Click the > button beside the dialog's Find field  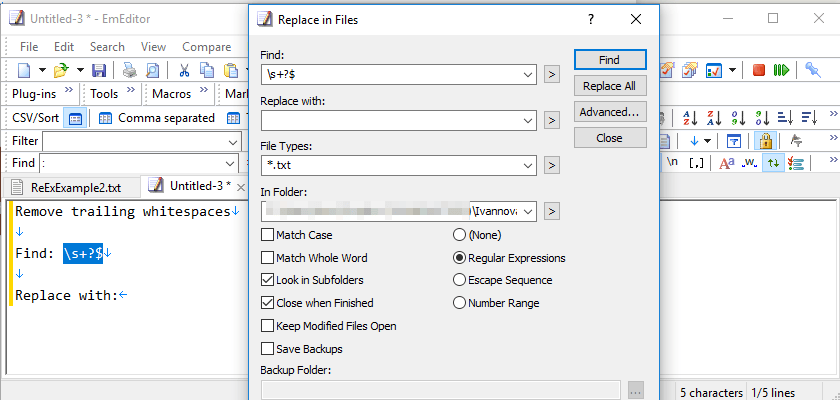(x=552, y=75)
